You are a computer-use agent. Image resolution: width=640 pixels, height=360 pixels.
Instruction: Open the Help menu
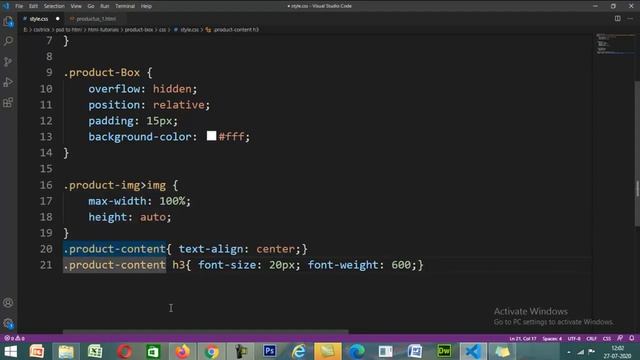click(146, 6)
